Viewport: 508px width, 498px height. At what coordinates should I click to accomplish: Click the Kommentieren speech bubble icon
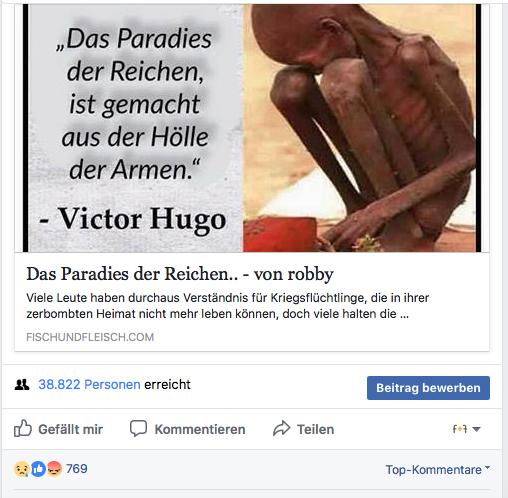pos(138,428)
